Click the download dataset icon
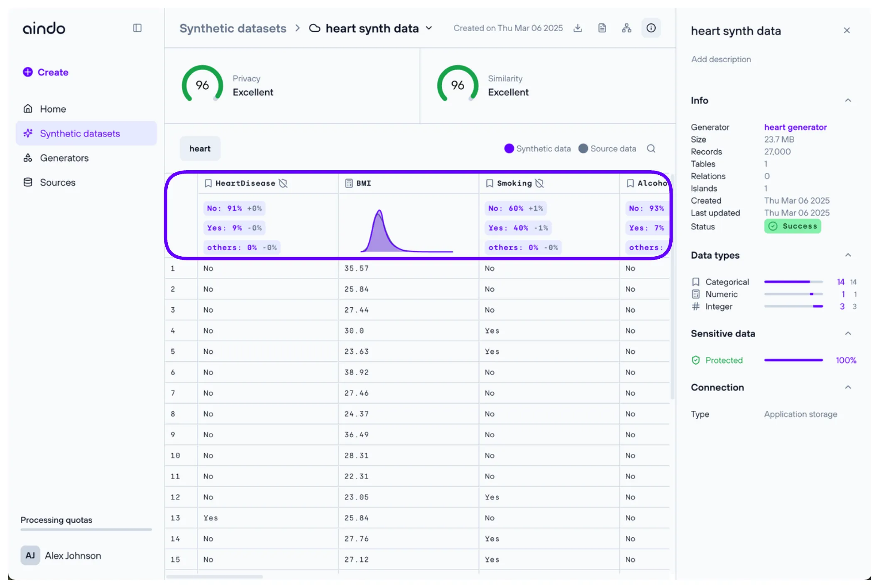 coord(578,28)
